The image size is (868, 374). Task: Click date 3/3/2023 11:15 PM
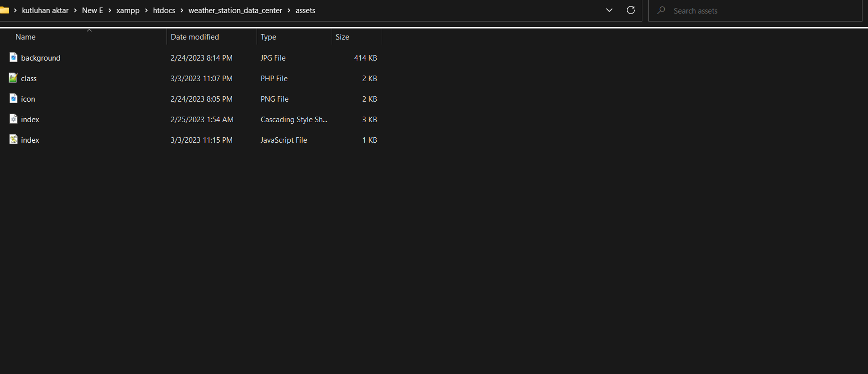[202, 140]
